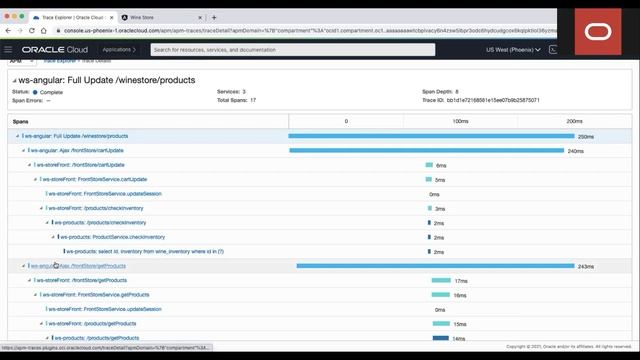Open the Cloud Shell developer tools icon
Image resolution: width=640 pixels, height=360 pixels.
553,50
